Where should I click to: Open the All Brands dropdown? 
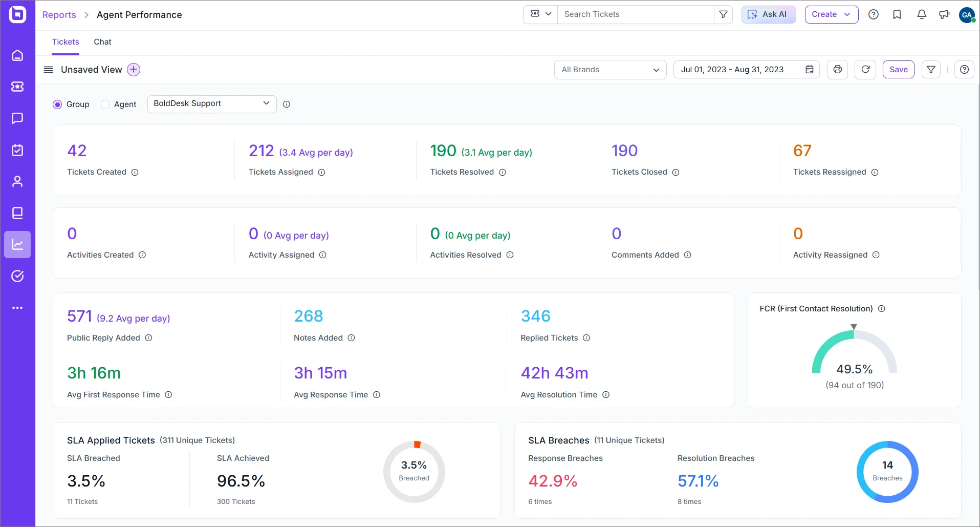[x=610, y=70]
